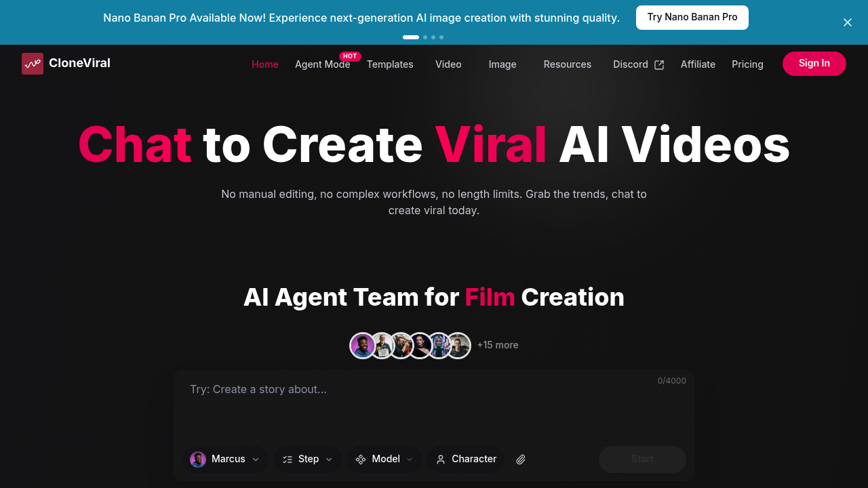Click the Character person icon
The height and width of the screenshot is (488, 868).
coord(440,460)
